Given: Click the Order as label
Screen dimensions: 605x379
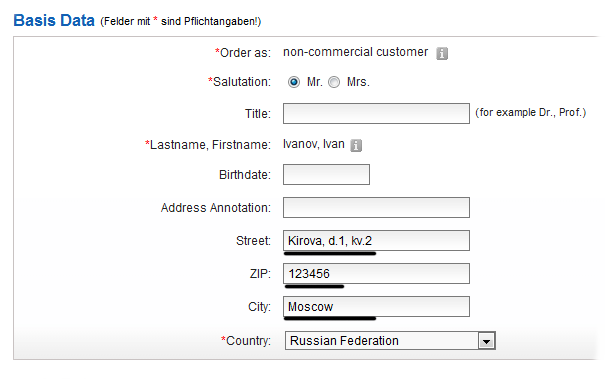Looking at the screenshot, I should [x=243, y=53].
